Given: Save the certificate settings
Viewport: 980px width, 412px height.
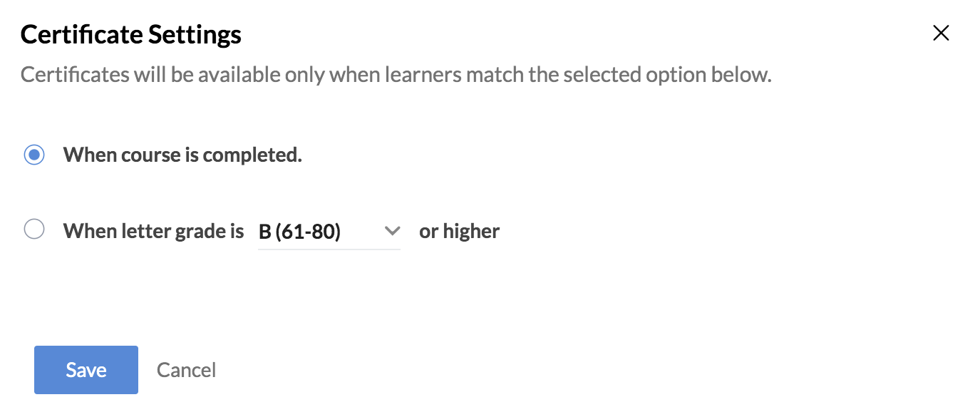Looking at the screenshot, I should [x=86, y=370].
